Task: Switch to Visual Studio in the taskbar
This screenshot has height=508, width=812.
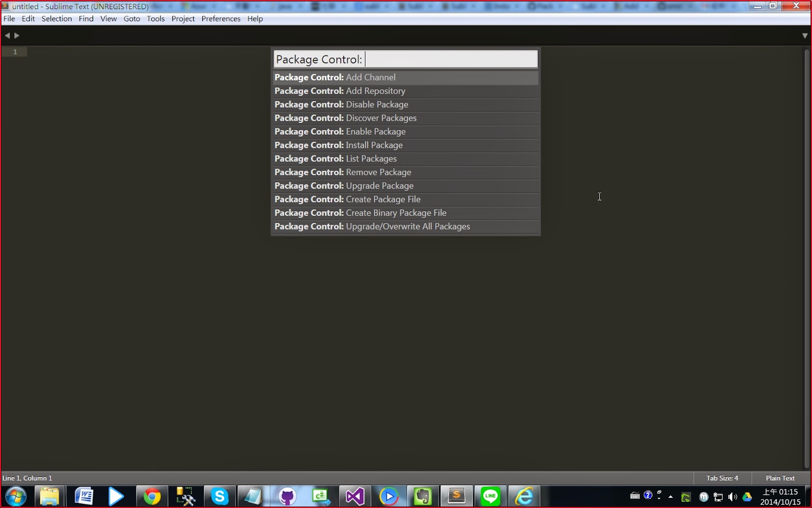Action: [355, 496]
